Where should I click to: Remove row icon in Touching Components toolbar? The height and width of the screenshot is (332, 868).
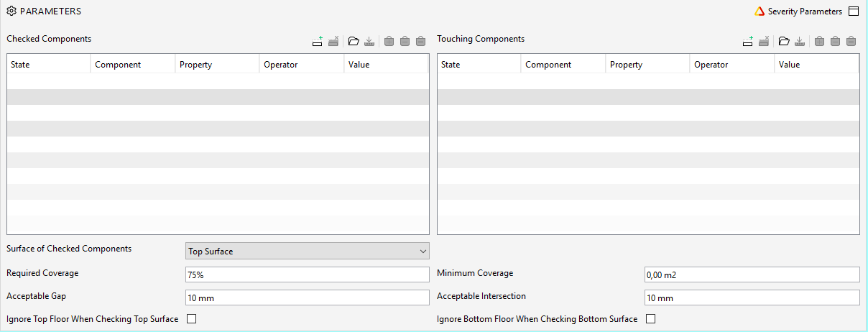point(764,41)
